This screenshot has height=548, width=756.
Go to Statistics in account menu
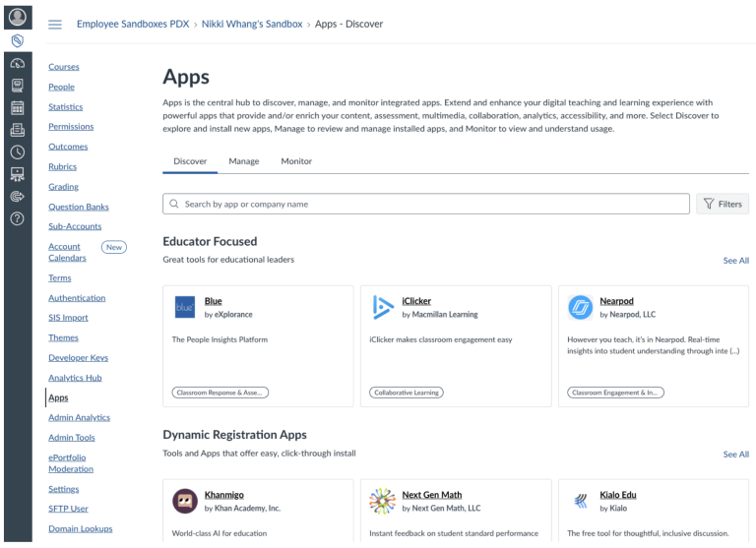[x=66, y=107]
